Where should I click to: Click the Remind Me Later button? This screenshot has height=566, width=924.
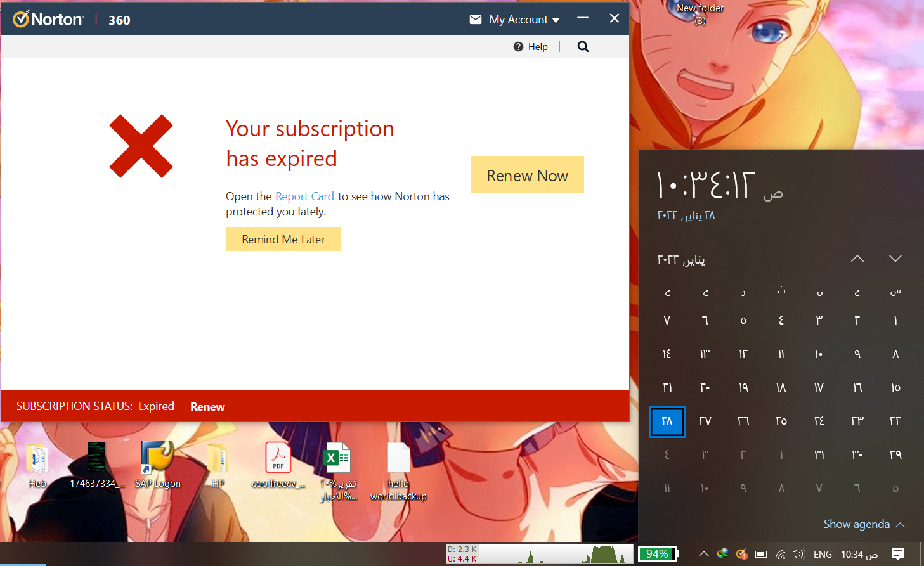pos(283,239)
